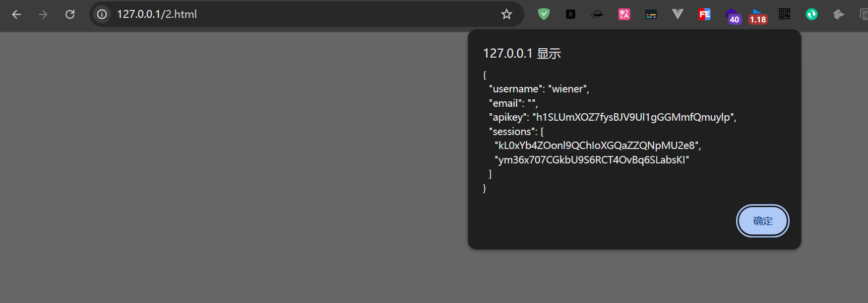This screenshot has width=868, height=303.
Task: Click the forward navigation arrow
Action: 43,14
